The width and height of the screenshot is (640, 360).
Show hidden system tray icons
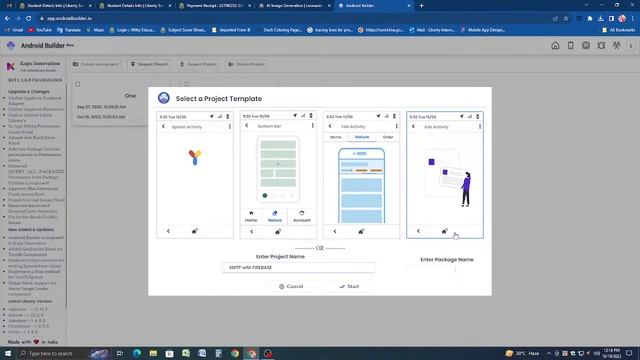click(x=549, y=353)
